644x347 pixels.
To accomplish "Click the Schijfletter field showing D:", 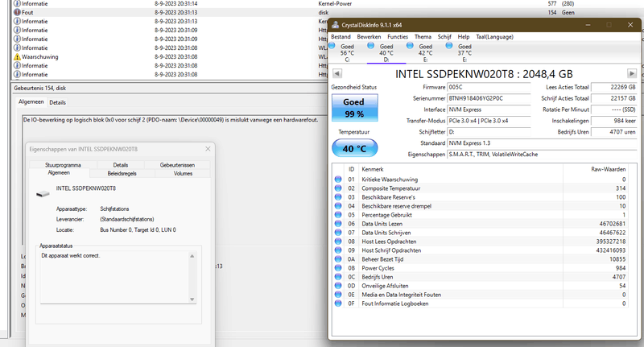I will coord(489,132).
